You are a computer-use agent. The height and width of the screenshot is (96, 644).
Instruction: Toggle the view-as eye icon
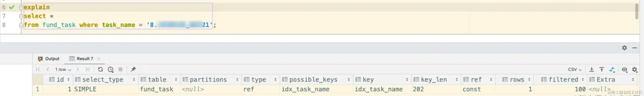click(x=624, y=70)
